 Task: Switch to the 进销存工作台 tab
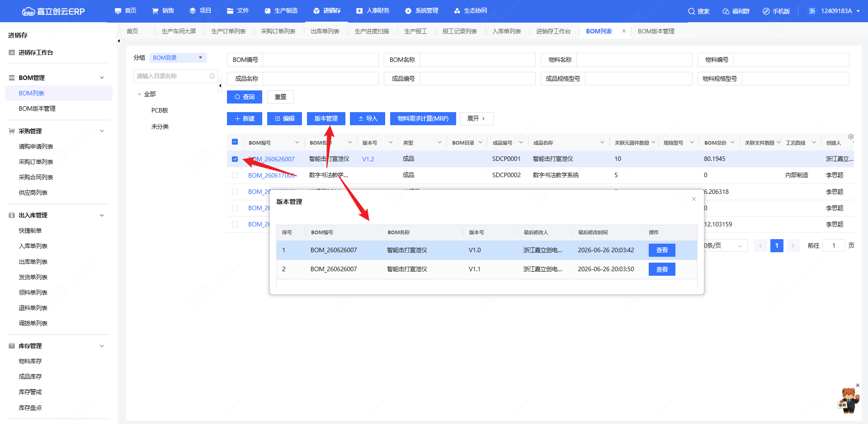click(x=553, y=31)
